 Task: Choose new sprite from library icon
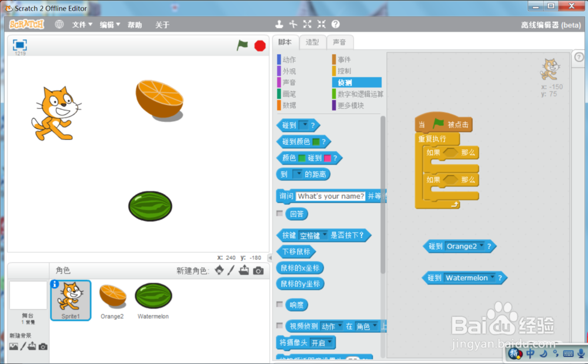click(x=219, y=270)
